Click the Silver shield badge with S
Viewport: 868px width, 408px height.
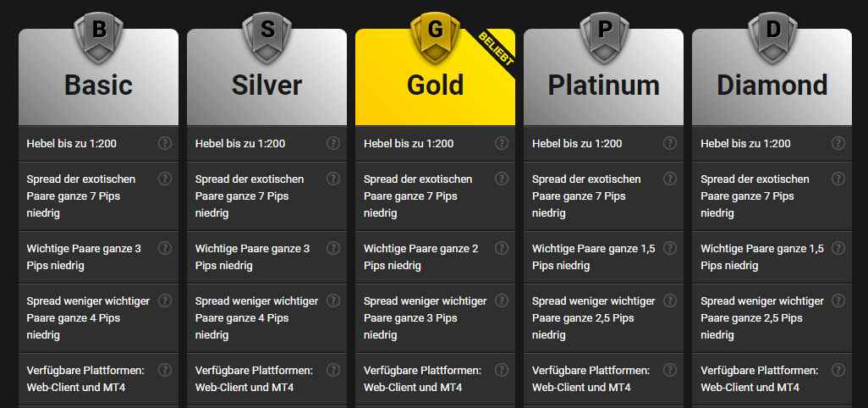266,37
